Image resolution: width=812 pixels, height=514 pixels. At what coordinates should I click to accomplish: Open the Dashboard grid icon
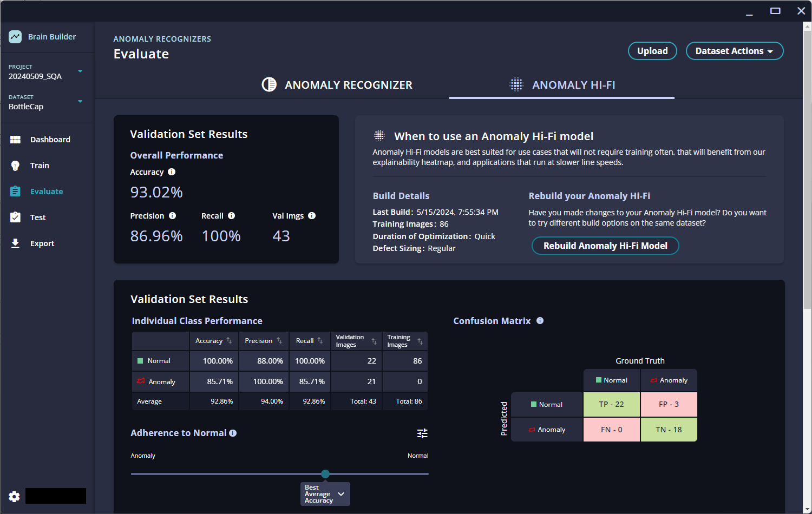click(15, 140)
